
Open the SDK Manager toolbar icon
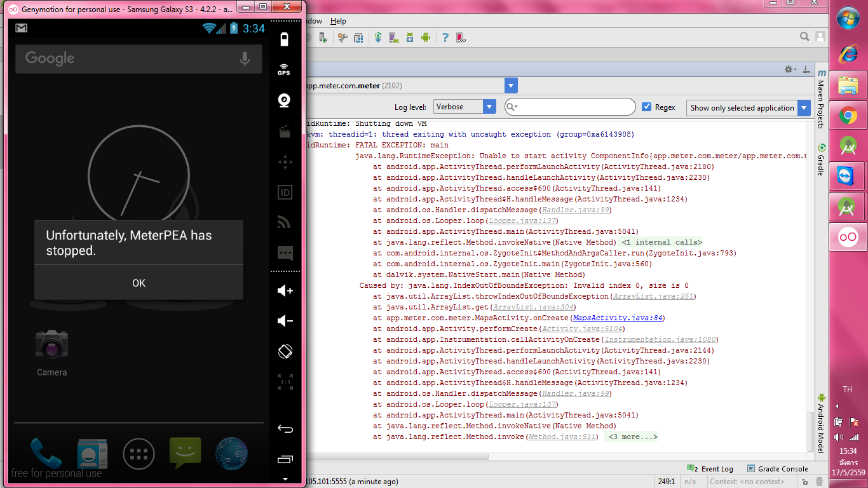pyautogui.click(x=410, y=37)
